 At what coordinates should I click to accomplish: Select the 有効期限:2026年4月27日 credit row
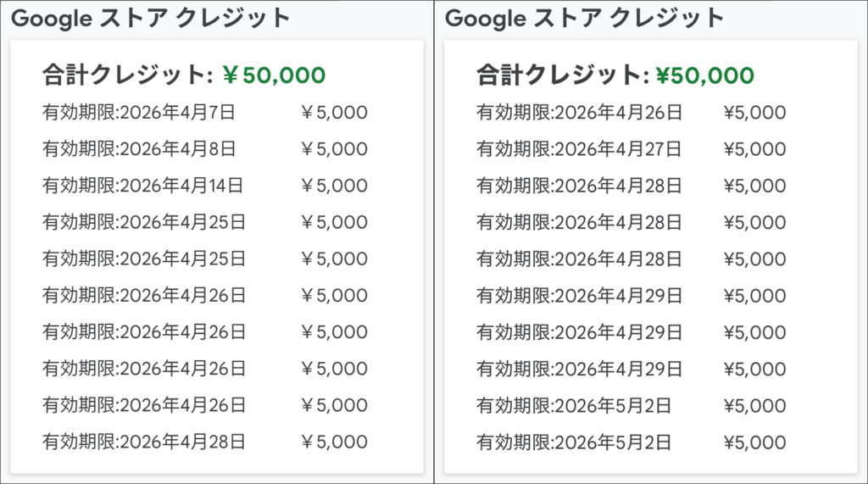click(631, 149)
